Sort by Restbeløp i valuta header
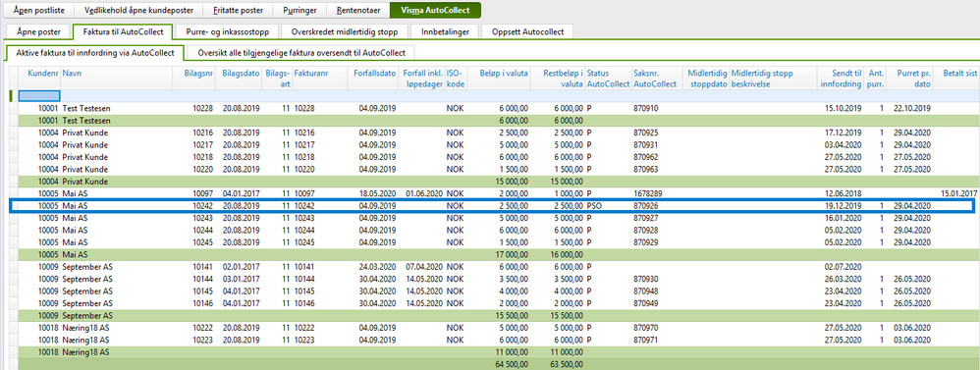980x370 pixels. coord(563,79)
